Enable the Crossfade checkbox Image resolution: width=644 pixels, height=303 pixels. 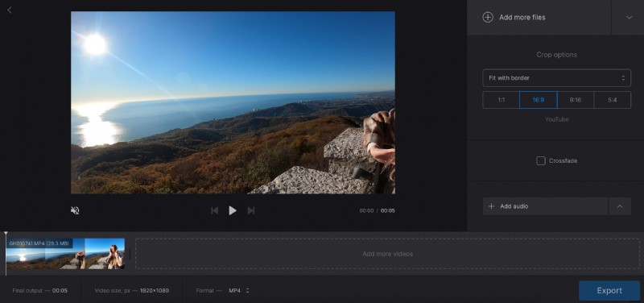(x=541, y=160)
